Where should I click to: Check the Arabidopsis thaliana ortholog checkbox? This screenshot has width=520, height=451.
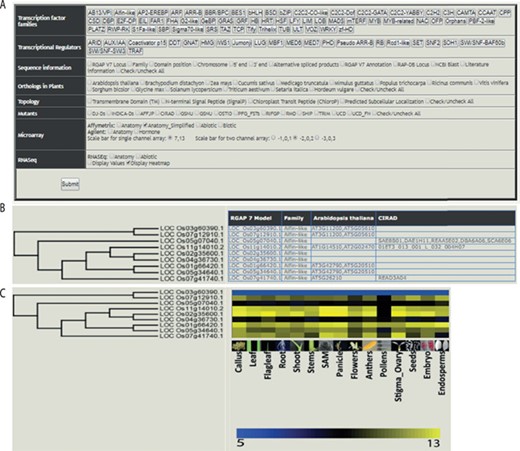tap(90, 82)
